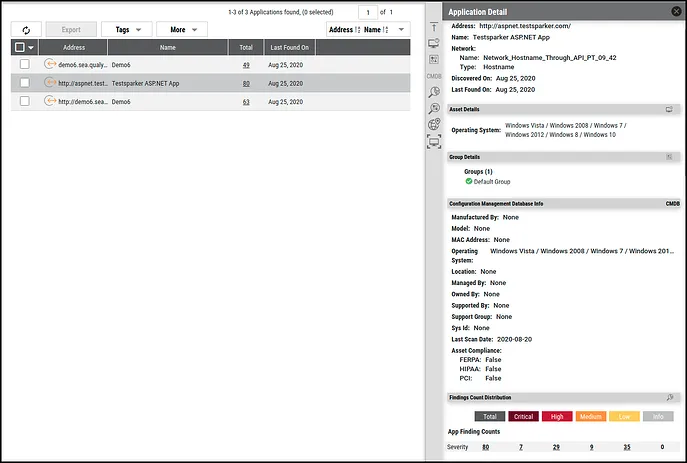Viewport: 687px width, 463px height.
Task: Click the High legend swatch
Action: pyautogui.click(x=557, y=416)
